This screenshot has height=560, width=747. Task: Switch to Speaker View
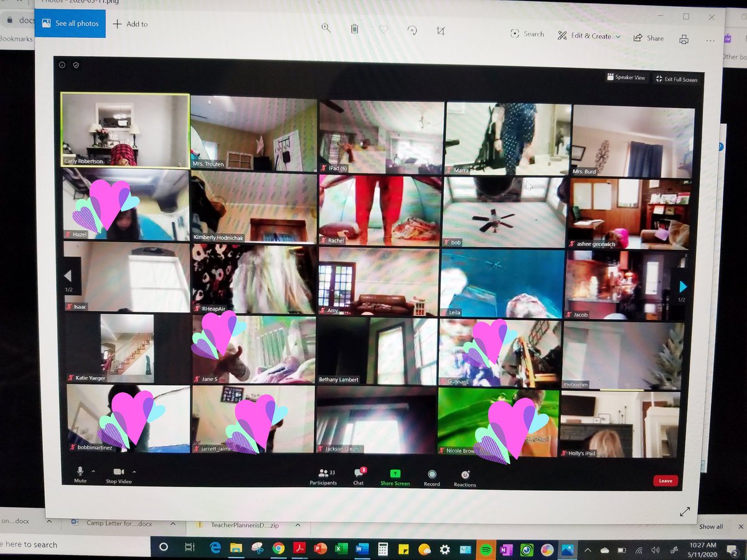coord(627,78)
